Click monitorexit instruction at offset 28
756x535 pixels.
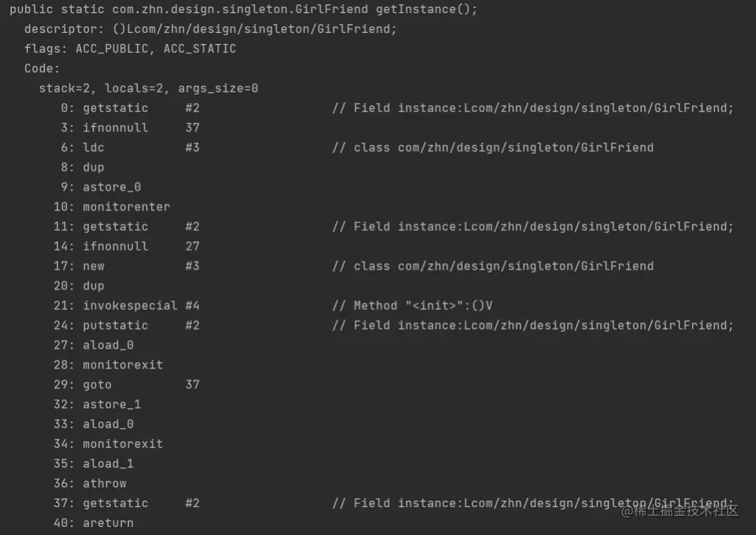click(122, 365)
